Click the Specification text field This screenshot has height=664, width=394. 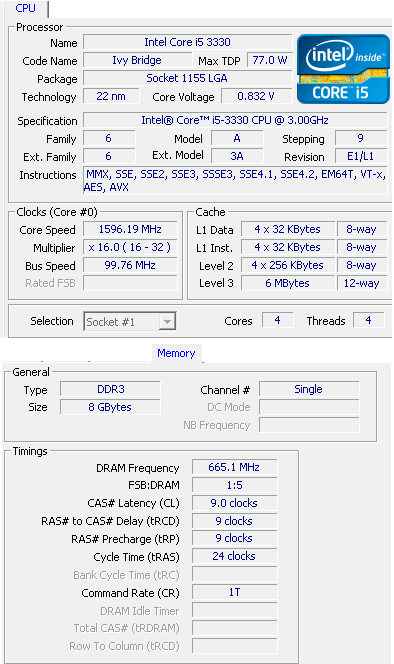[235, 120]
